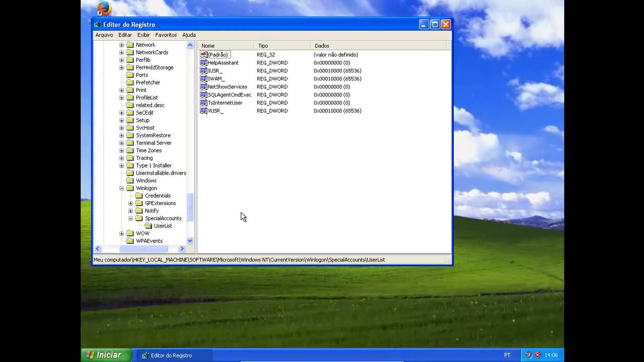Click the tree scroll down arrow
644x362 pixels.
pyautogui.click(x=190, y=241)
